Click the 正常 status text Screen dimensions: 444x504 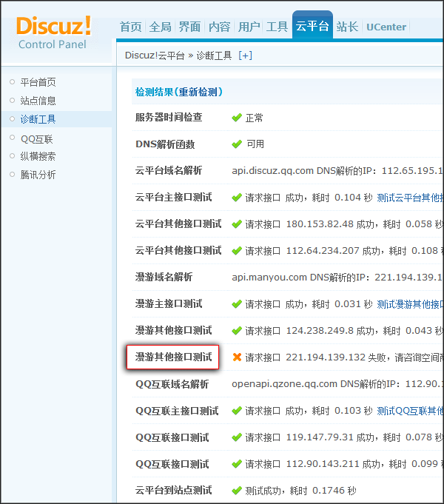coord(254,118)
